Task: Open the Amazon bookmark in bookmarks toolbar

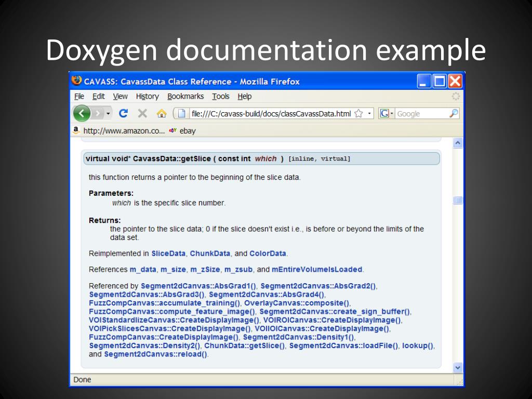Action: coord(119,130)
